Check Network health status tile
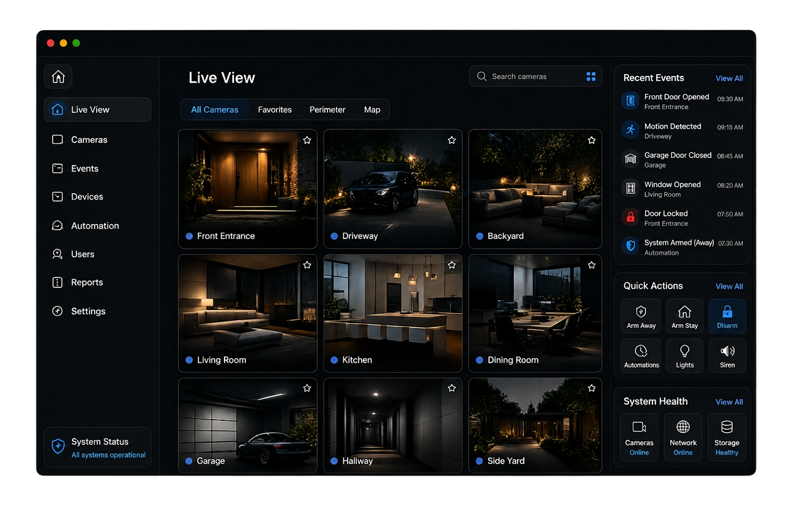 coord(683,437)
